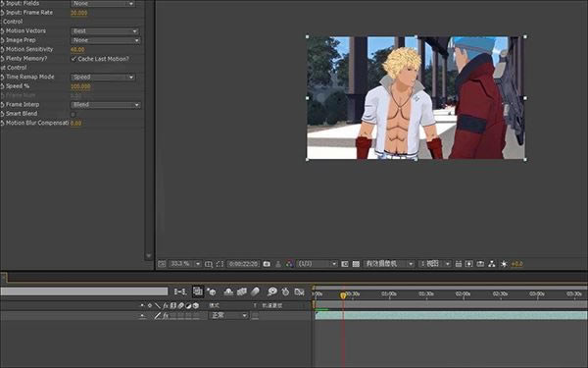This screenshot has height=368, width=588.
Task: Click the Motion Sensitivity value
Action: [77, 50]
